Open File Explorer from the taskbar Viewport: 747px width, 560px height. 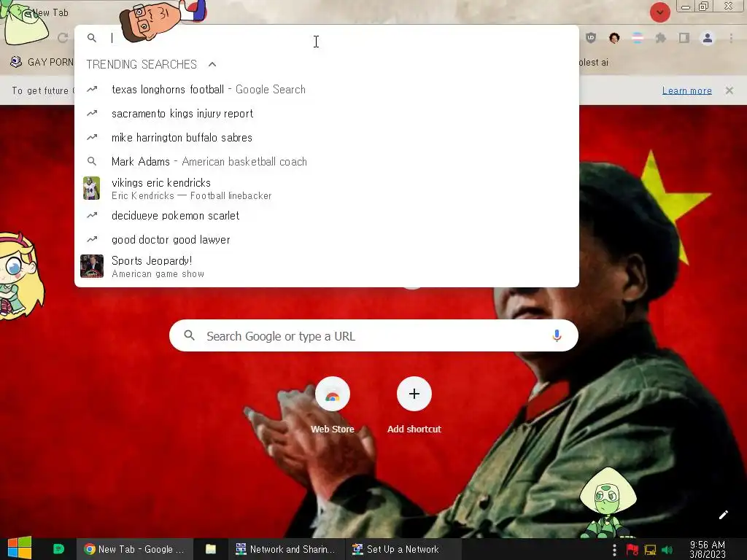tap(211, 549)
